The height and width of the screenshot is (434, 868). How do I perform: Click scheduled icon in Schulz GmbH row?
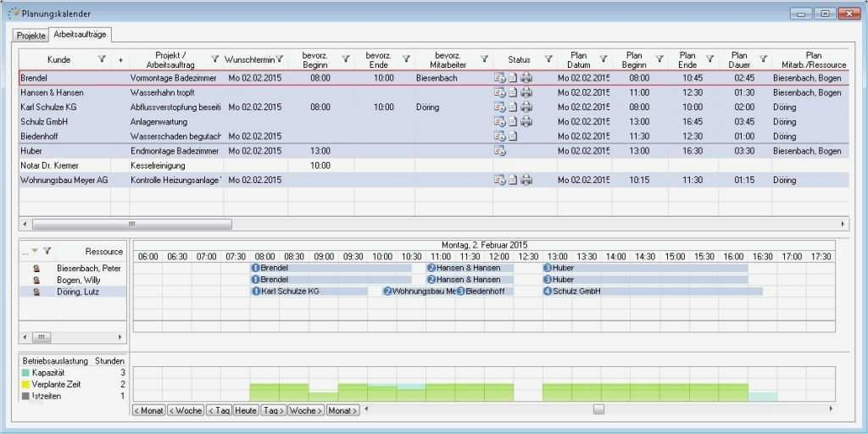(500, 121)
